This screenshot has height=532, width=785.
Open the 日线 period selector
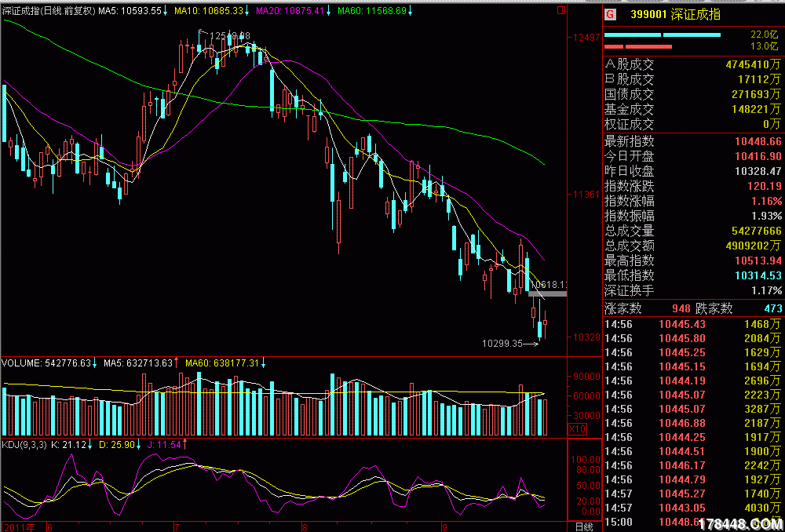coord(585,527)
